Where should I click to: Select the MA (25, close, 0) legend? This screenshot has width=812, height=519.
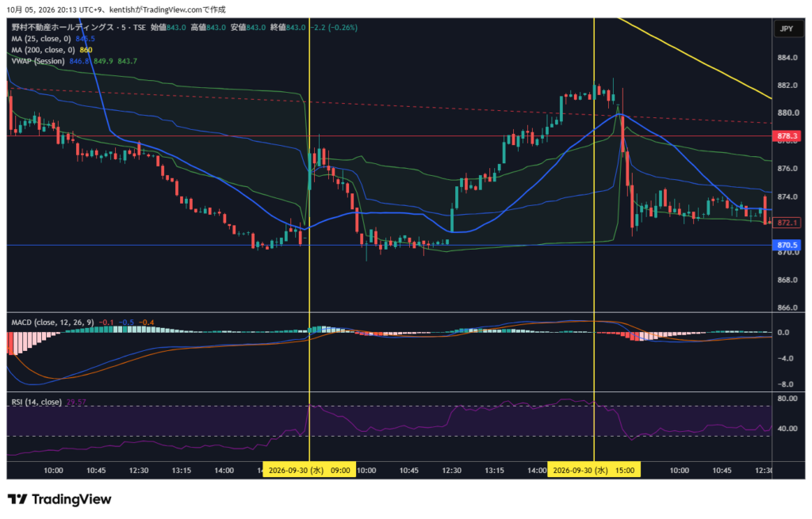(41, 39)
